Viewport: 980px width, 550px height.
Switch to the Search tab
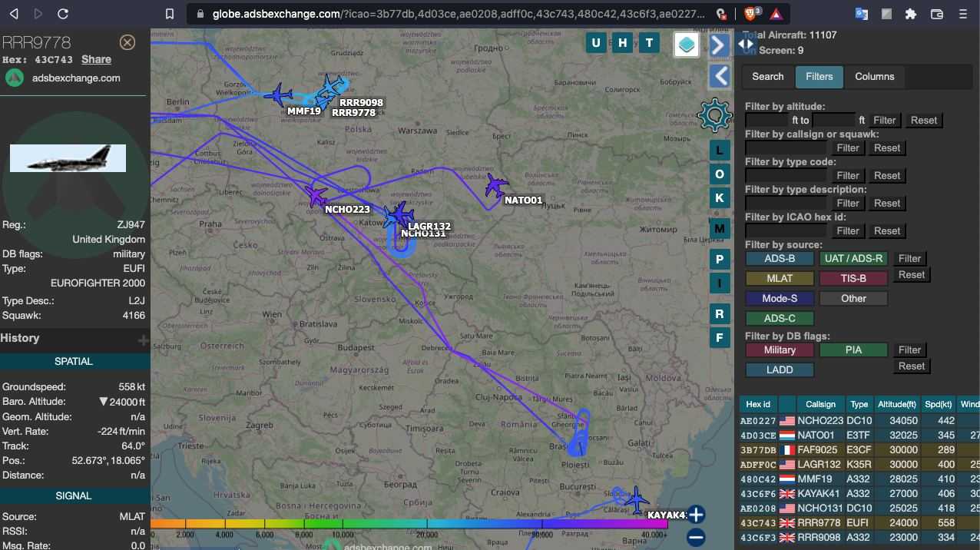[768, 76]
